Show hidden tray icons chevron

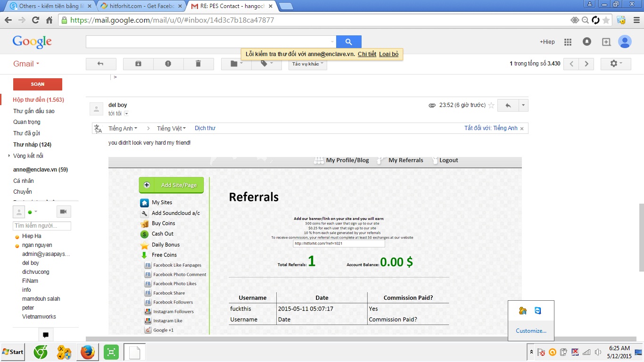pos(531,352)
